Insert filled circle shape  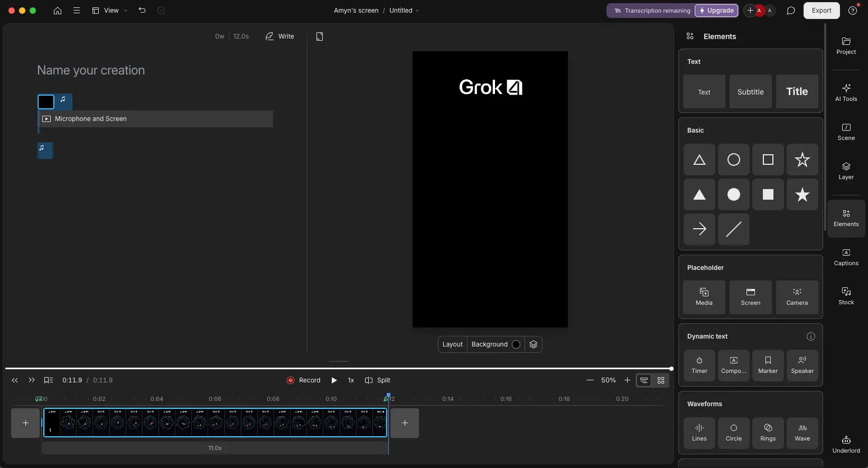click(x=734, y=194)
